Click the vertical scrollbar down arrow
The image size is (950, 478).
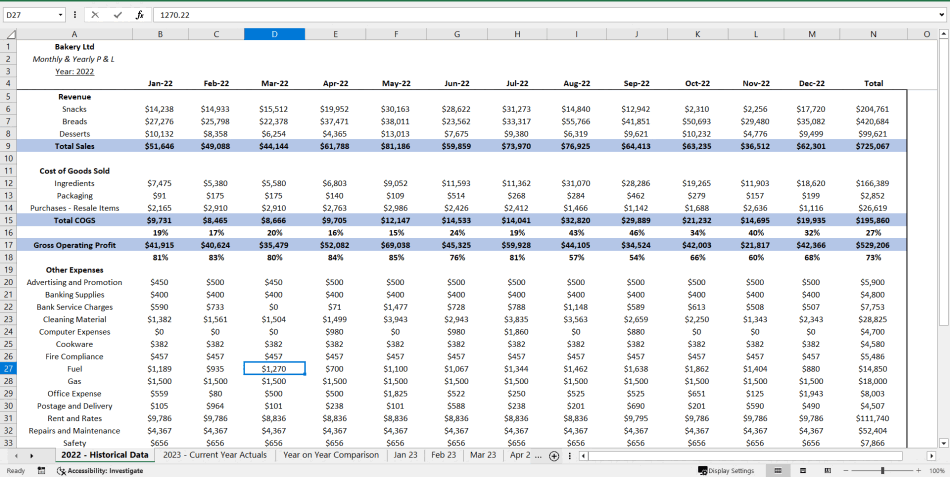point(942,443)
